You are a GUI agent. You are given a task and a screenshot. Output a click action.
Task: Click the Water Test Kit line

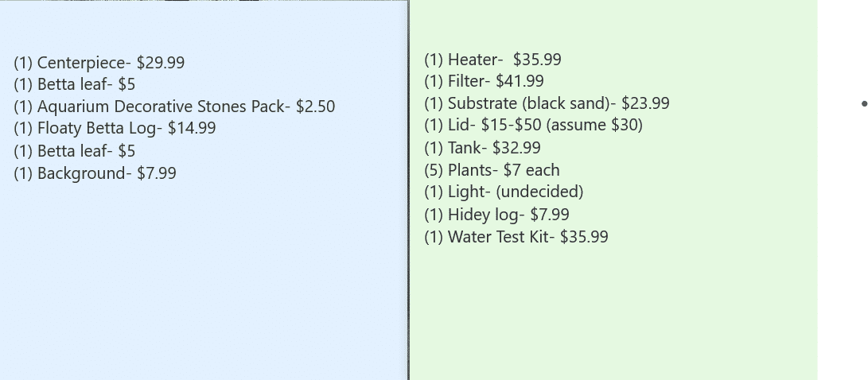tap(516, 237)
